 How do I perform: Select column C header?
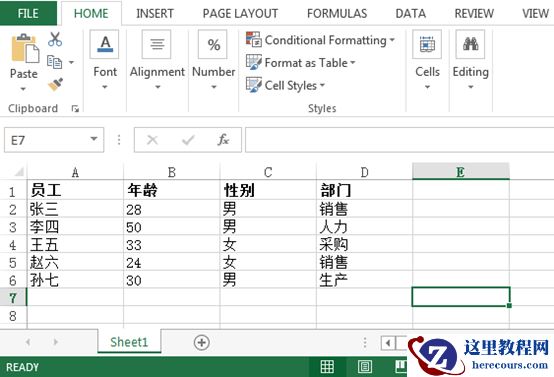[x=268, y=172]
